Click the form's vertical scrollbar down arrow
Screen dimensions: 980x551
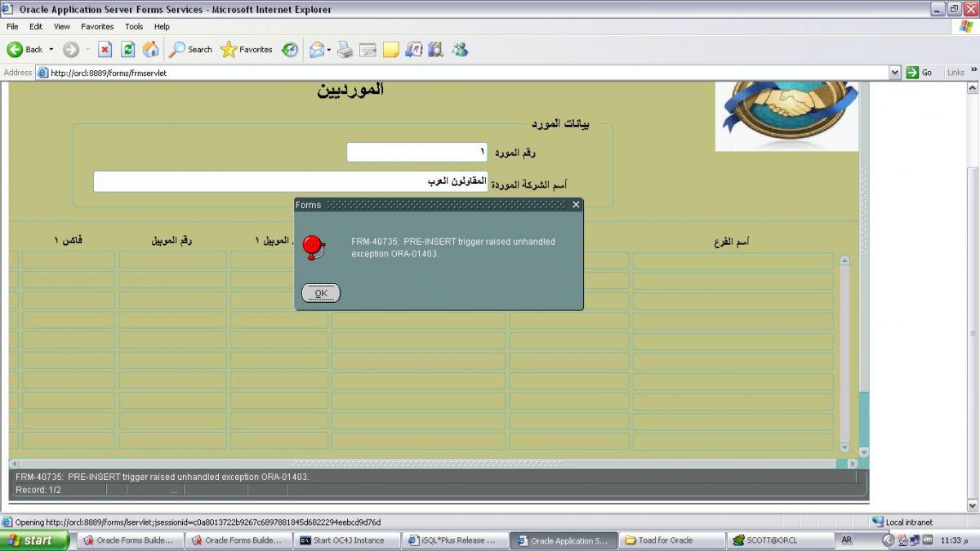coord(844,447)
